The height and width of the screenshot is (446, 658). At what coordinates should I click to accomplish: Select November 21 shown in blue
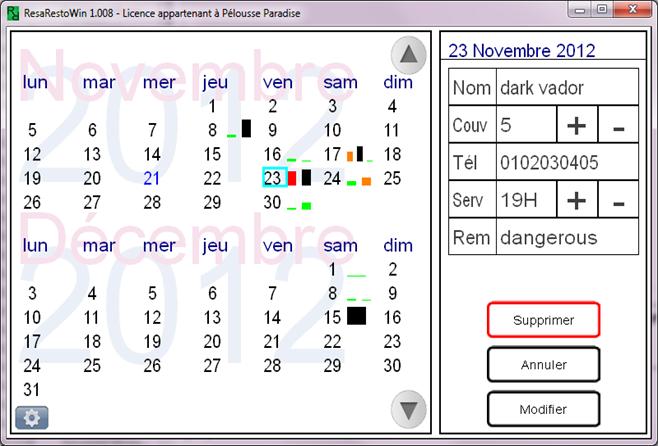pos(151,178)
